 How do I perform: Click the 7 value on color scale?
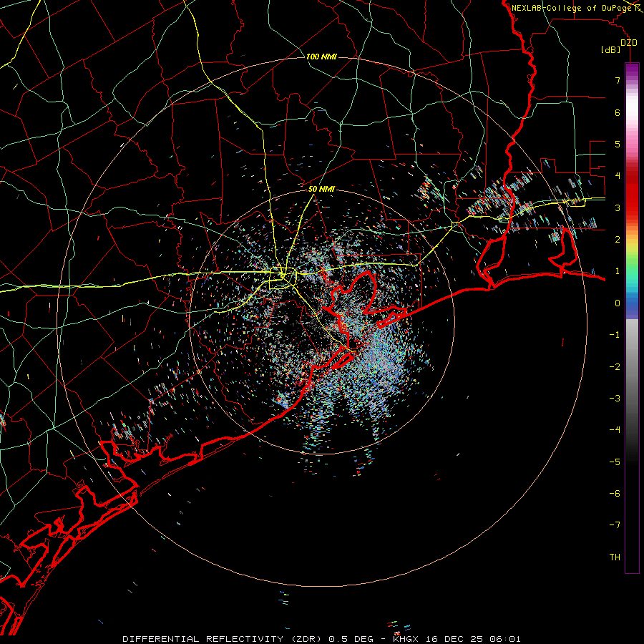pos(618,80)
